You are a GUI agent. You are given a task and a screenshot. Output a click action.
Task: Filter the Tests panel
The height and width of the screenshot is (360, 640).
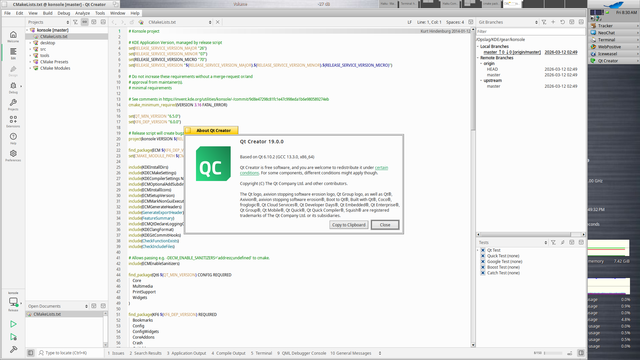pyautogui.click(x=553, y=242)
